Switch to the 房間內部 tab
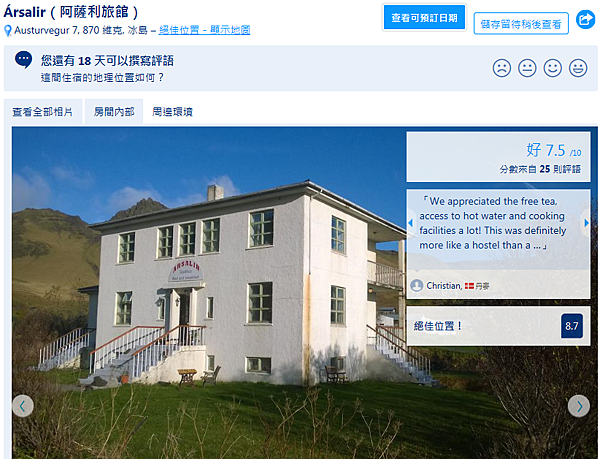 114,112
